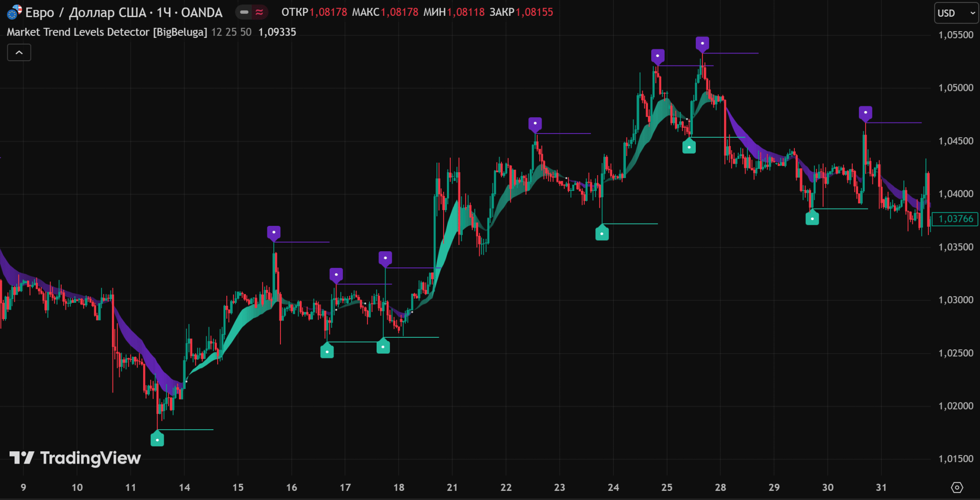Click the rightmost purple marker above date 31

(x=865, y=113)
